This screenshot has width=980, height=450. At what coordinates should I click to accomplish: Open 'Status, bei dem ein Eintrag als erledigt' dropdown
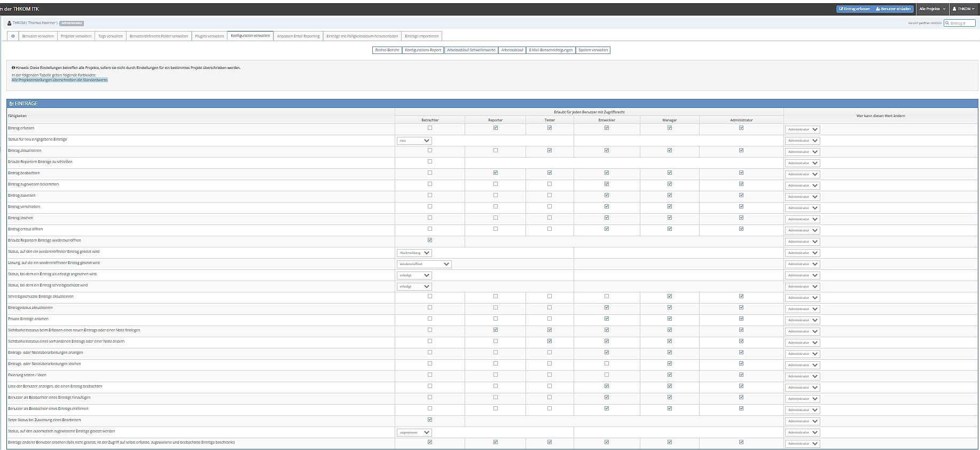click(x=414, y=275)
